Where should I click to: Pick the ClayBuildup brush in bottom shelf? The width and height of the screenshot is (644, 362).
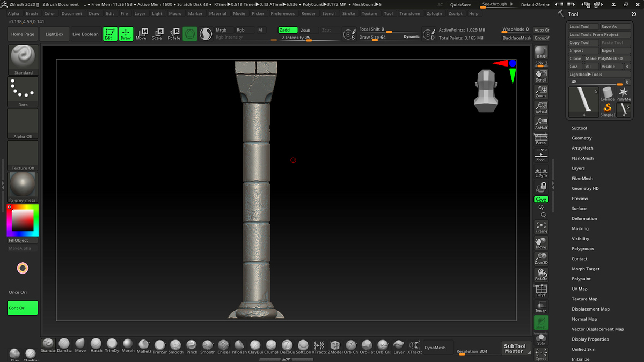coord(255,346)
